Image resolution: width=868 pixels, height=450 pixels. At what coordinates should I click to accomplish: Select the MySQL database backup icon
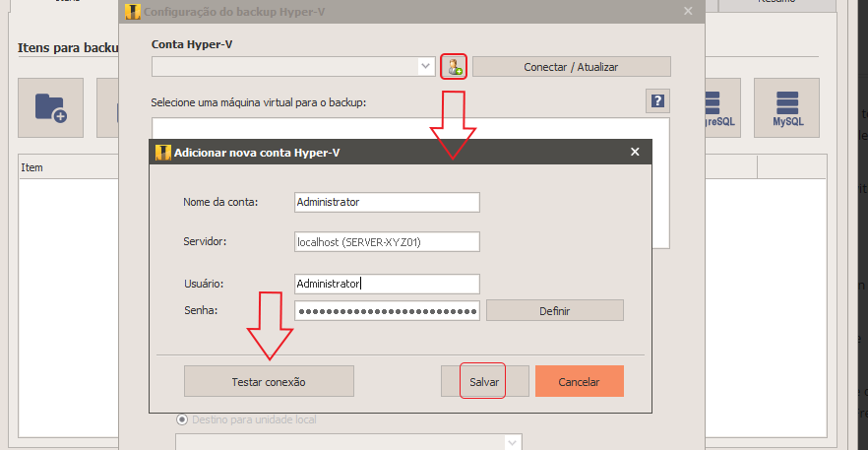(x=786, y=107)
